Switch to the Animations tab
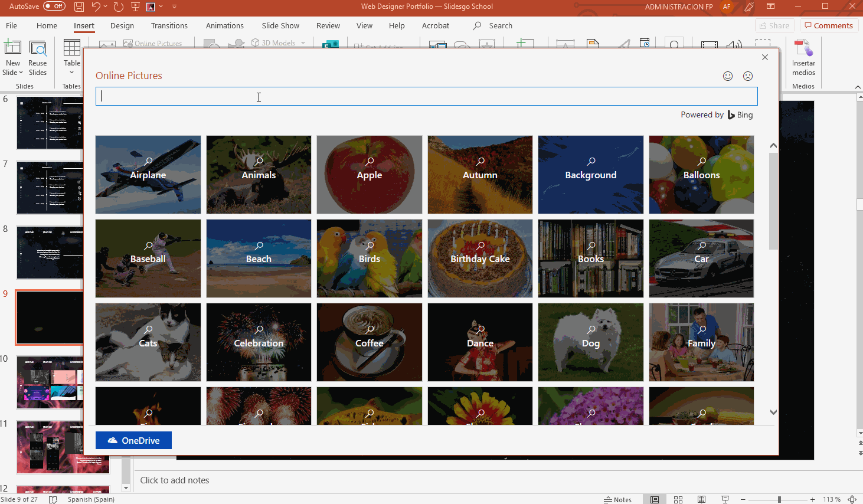The height and width of the screenshot is (504, 863). point(224,26)
